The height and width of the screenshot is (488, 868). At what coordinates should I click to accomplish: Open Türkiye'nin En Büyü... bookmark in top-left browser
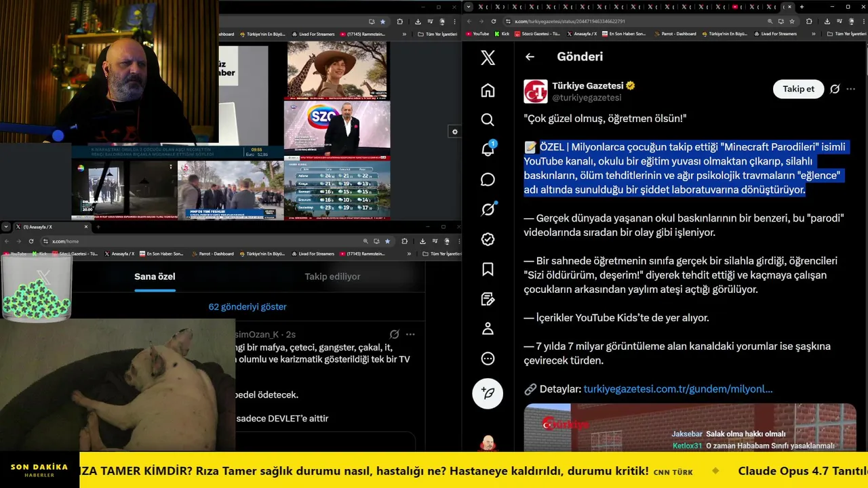click(x=262, y=34)
